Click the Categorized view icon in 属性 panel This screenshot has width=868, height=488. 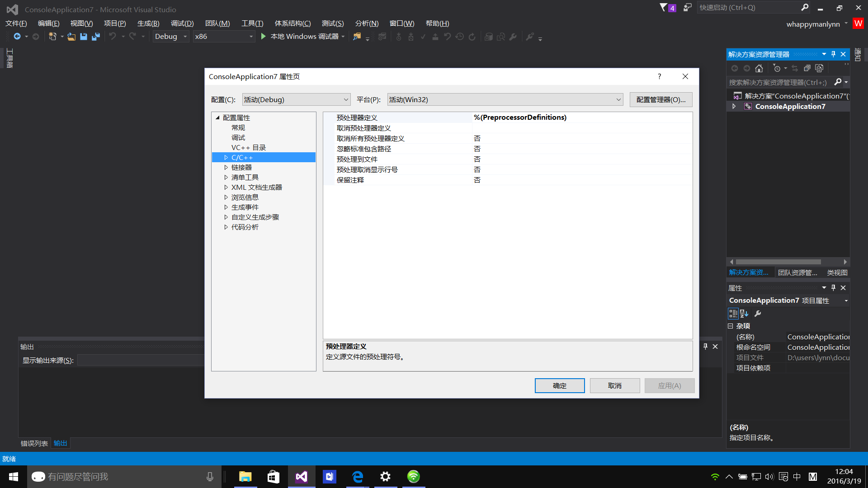[x=733, y=314]
